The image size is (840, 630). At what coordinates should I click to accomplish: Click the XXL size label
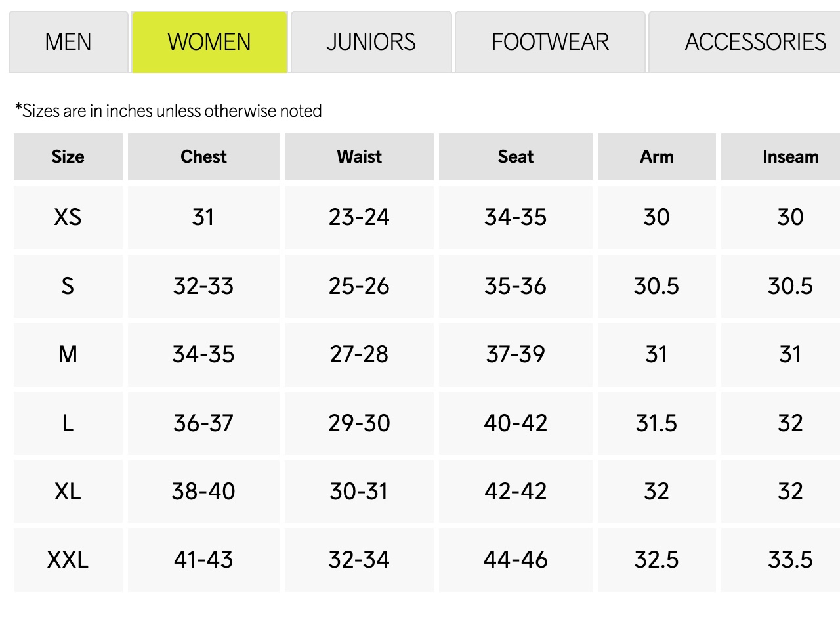[68, 560]
